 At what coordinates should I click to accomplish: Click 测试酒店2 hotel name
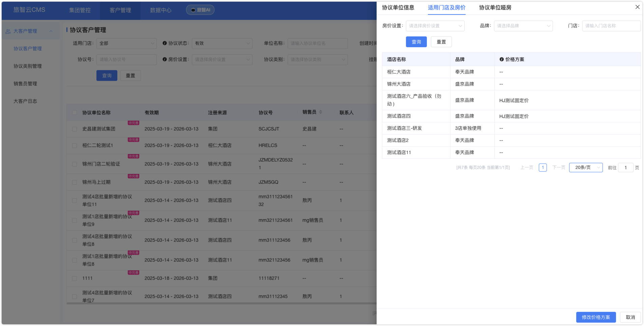click(x=398, y=140)
